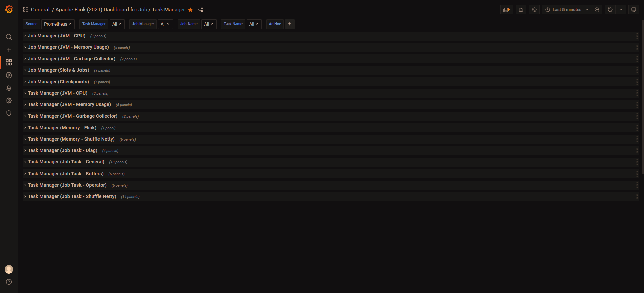Viewport: 644px width, 293px height.
Task: Open the Task Name All dropdown
Action: tap(254, 24)
